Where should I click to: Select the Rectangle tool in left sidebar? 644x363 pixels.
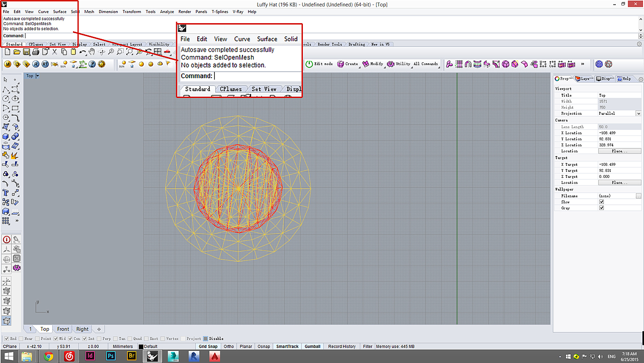(x=16, y=108)
